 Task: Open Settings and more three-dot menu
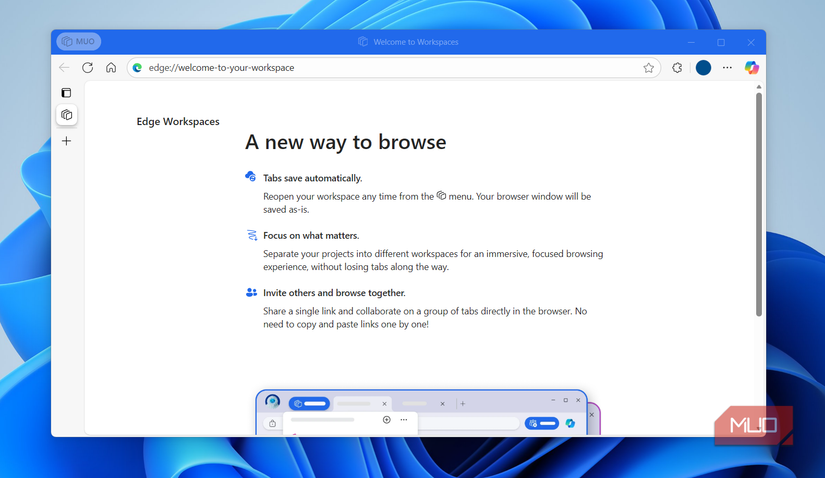[x=727, y=67]
